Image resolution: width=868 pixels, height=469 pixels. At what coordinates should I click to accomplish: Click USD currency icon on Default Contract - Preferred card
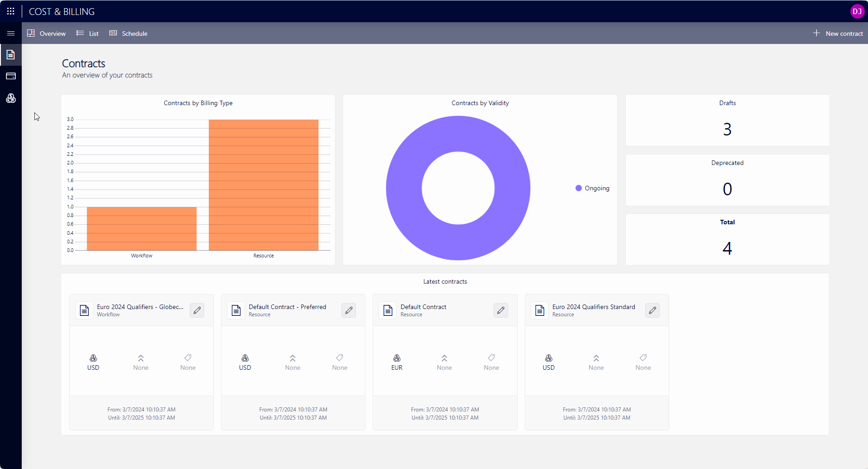tap(245, 358)
